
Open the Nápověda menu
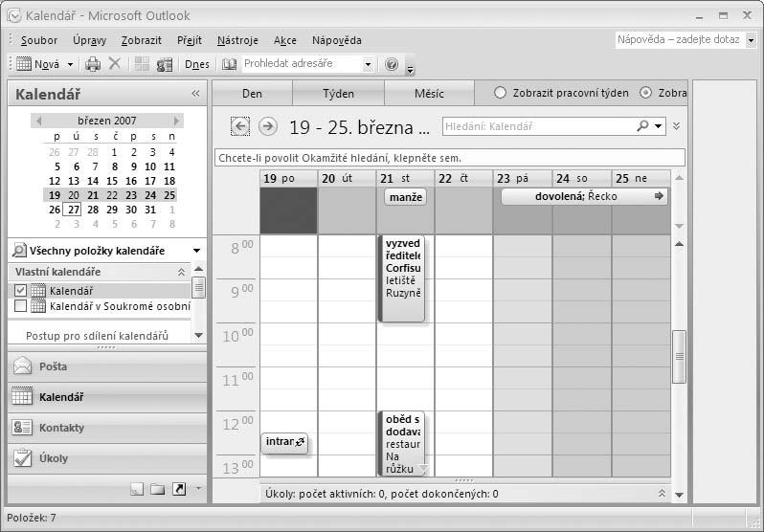(x=337, y=40)
